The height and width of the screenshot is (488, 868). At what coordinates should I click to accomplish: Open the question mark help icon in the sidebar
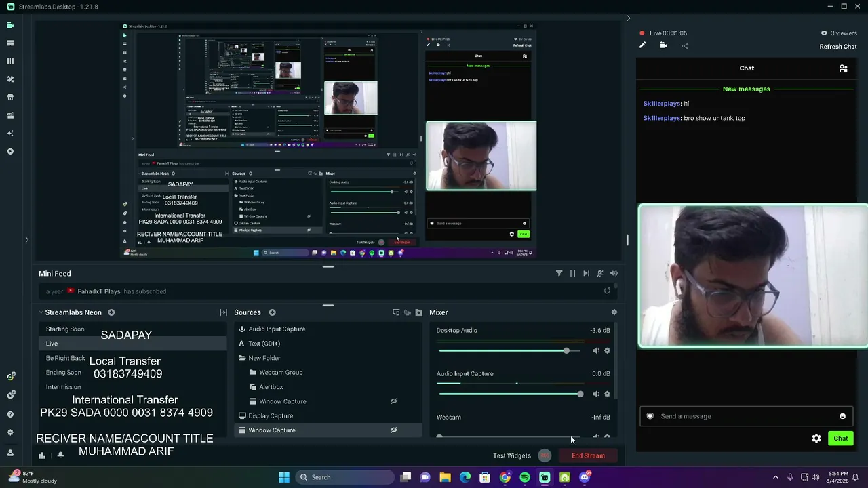10,414
